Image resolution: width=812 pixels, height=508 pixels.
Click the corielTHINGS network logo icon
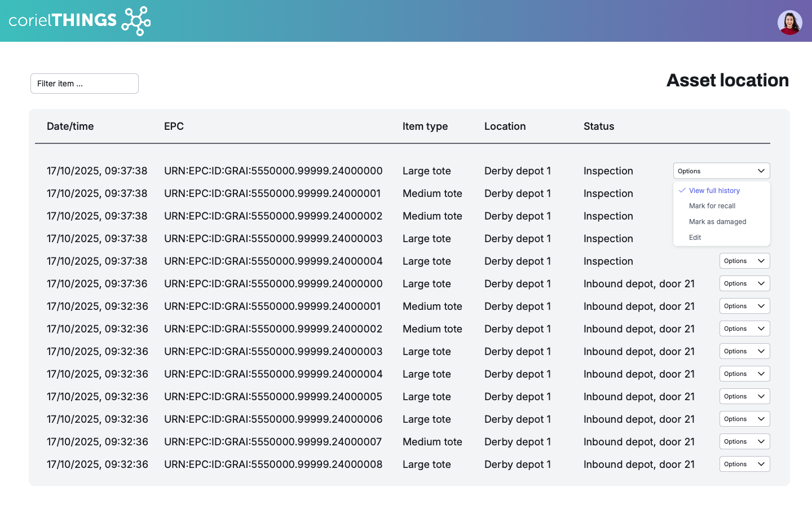136,21
